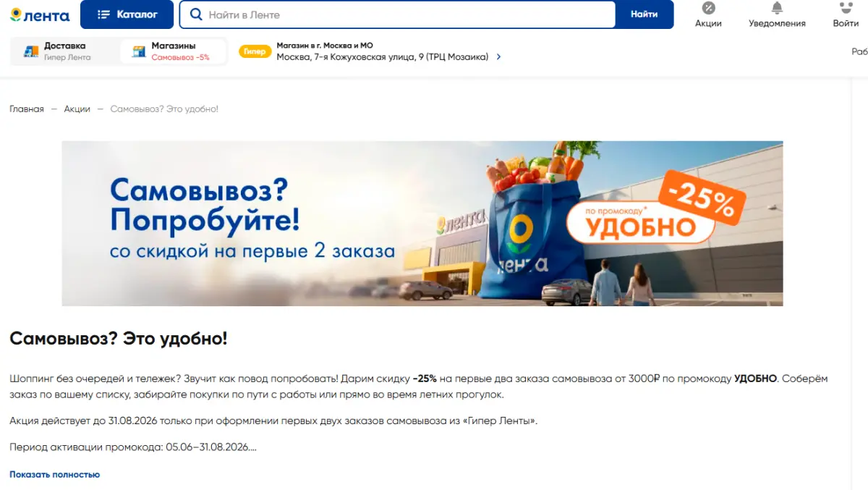Image resolution: width=868 pixels, height=490 pixels.
Task: Expand store selection chevron arrow
Action: click(498, 57)
